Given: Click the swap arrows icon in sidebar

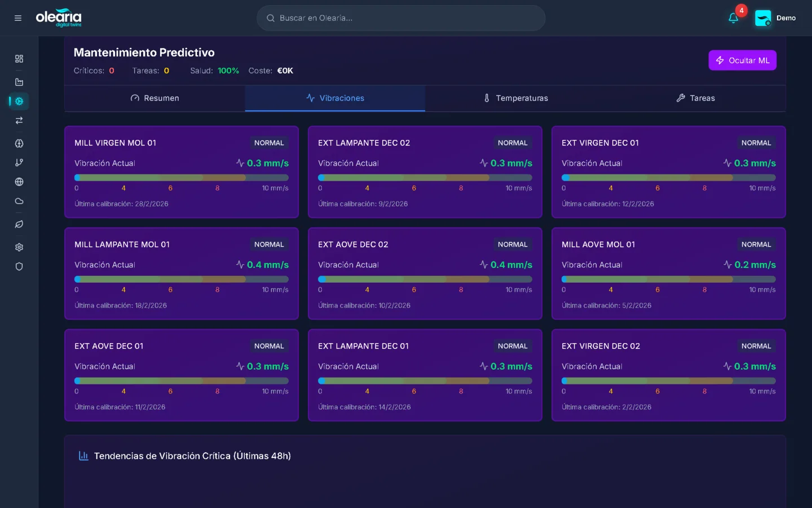Looking at the screenshot, I should coord(19,120).
